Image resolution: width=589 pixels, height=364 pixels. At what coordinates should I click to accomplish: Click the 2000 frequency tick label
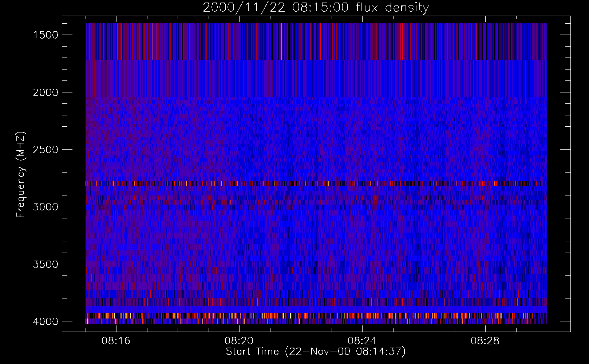46,92
